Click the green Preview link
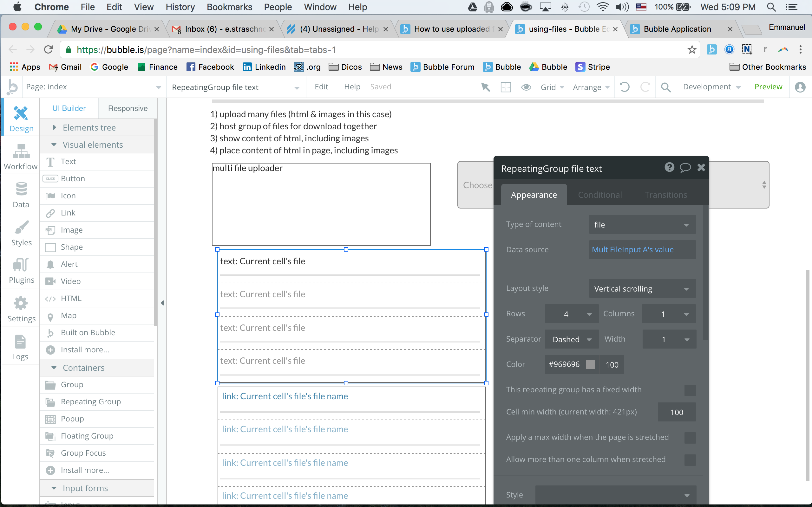Screen dimensions: 812x507 pyautogui.click(x=768, y=87)
